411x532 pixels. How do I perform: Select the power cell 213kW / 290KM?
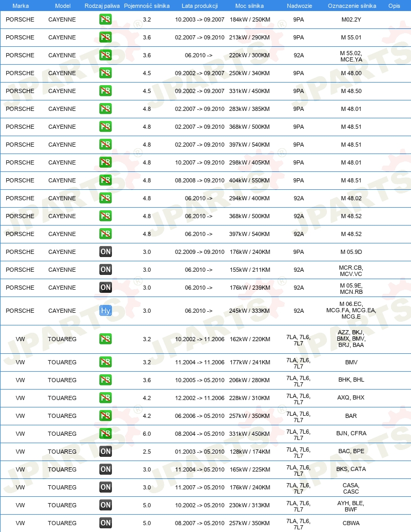point(249,37)
